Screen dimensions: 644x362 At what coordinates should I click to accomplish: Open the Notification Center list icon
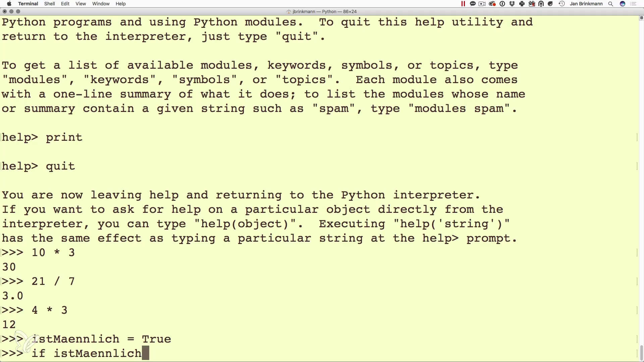pyautogui.click(x=634, y=4)
